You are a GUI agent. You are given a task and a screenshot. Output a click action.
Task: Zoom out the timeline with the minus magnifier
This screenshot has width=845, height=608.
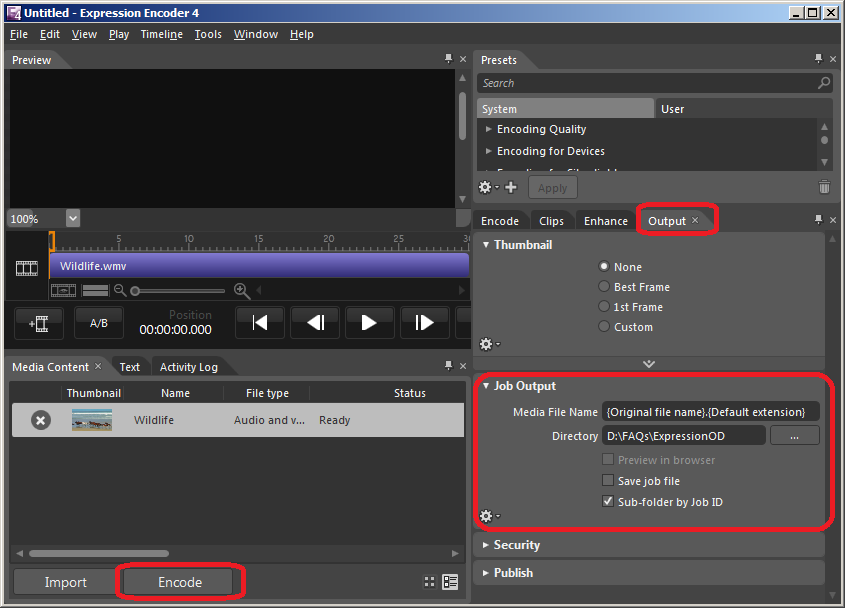(120, 291)
